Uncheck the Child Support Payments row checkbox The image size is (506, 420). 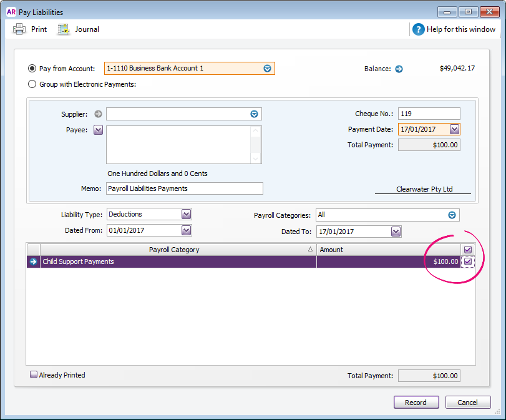pyautogui.click(x=467, y=261)
